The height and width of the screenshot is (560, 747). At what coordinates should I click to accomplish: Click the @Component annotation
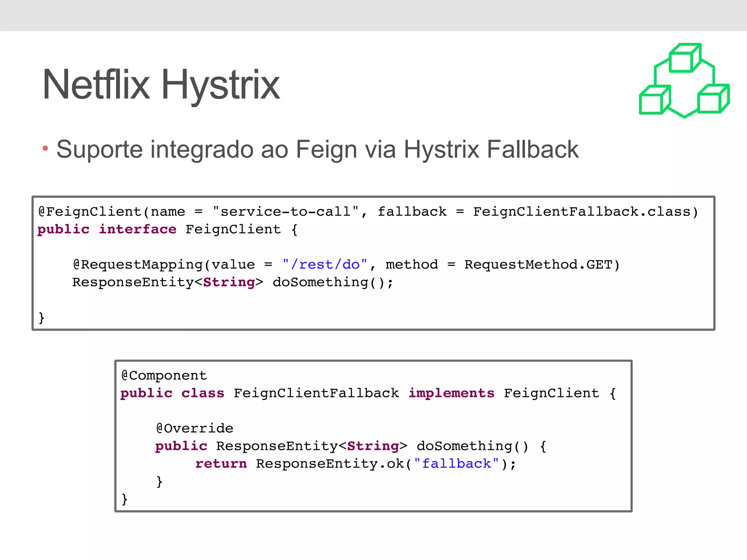click(164, 375)
